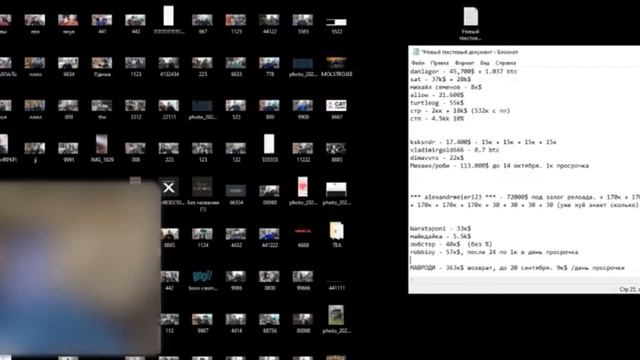Viewport: 640px width, 360px height.
Task: Select the thumbnail labeled 008
Action: [136, 152]
